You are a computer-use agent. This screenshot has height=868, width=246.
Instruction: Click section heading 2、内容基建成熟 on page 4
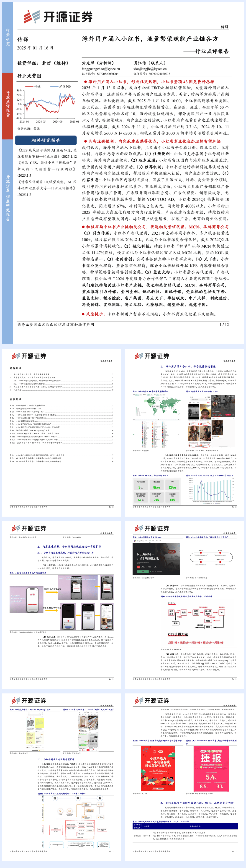click(69, 546)
